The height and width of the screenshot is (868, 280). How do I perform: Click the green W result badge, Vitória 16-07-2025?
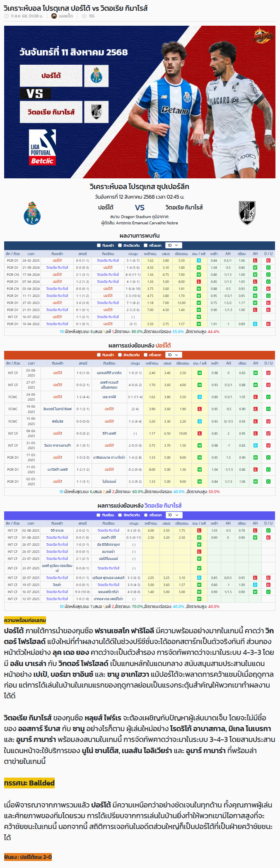tap(199, 592)
